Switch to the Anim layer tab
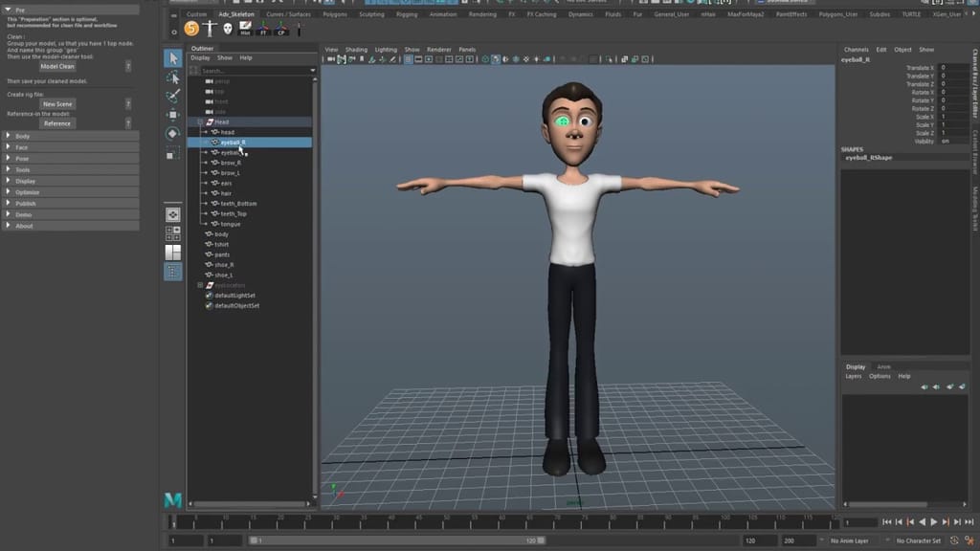 coord(883,366)
